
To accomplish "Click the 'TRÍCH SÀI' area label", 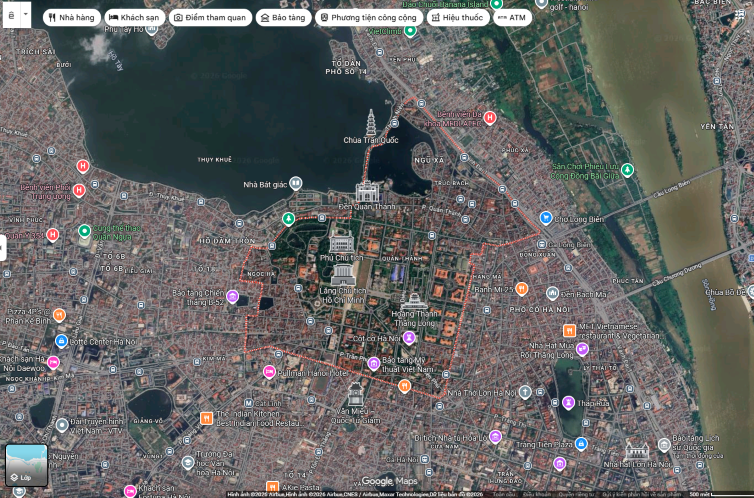I will click(x=36, y=51).
